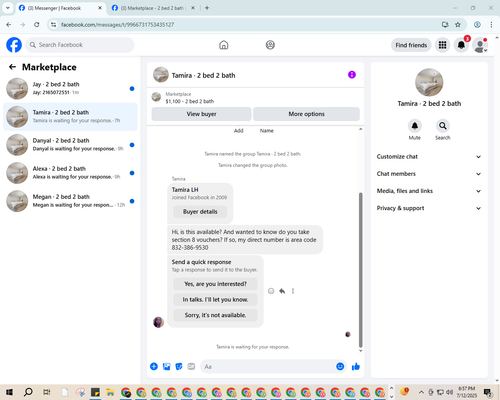React to quick response message with emoji icon
The height and width of the screenshot is (400, 500).
click(271, 291)
